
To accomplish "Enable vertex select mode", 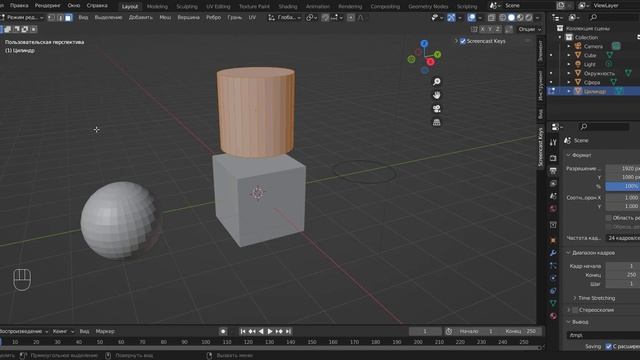I will pos(51,18).
